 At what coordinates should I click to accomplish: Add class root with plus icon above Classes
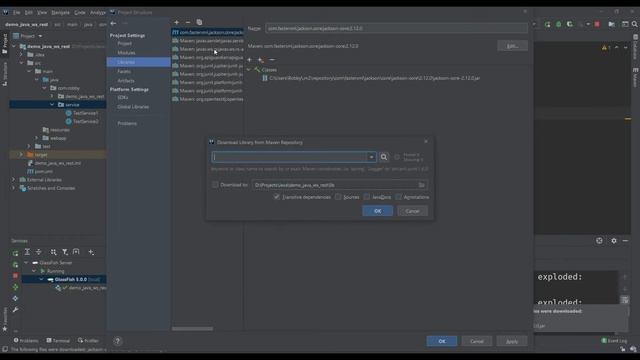pyautogui.click(x=249, y=60)
